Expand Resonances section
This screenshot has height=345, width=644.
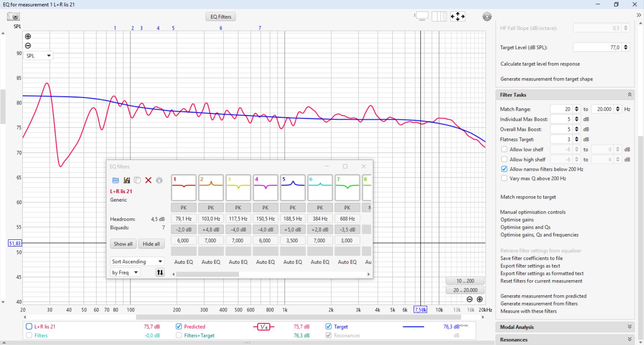630,340
